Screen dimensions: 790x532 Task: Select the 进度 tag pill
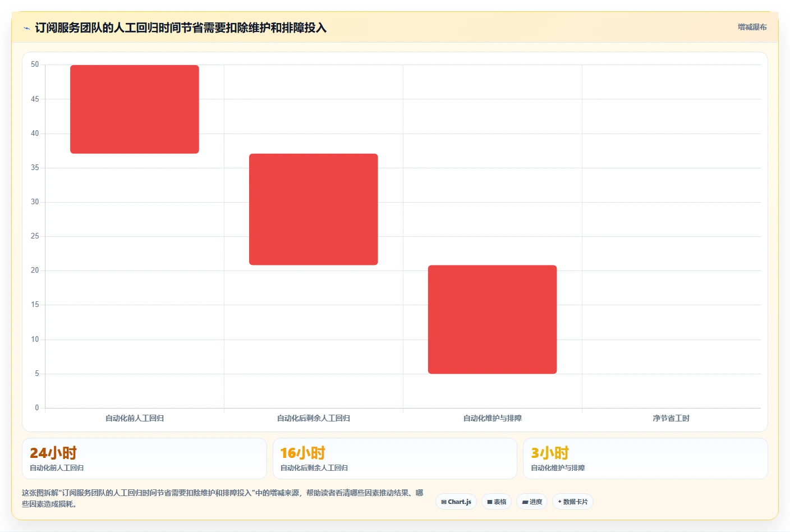(x=532, y=502)
